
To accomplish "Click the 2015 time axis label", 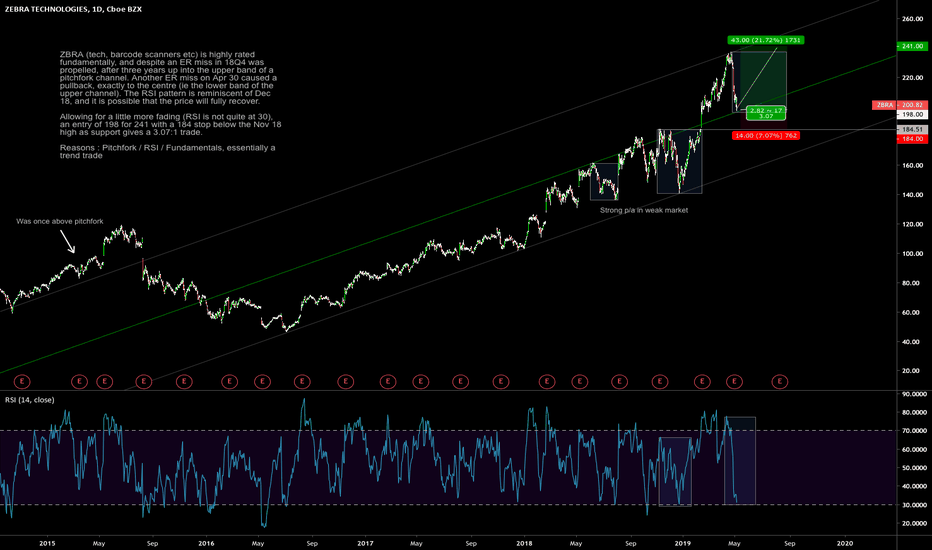I will click(47, 543).
